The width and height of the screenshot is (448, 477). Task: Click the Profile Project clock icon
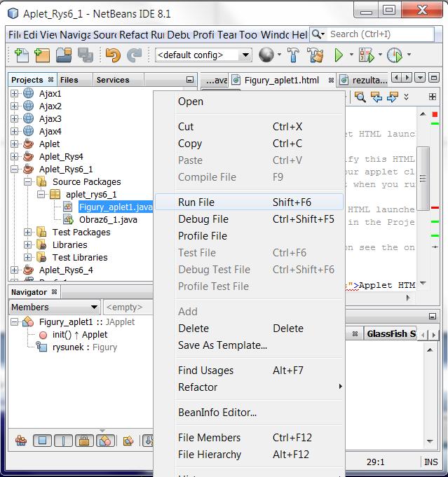click(395, 55)
